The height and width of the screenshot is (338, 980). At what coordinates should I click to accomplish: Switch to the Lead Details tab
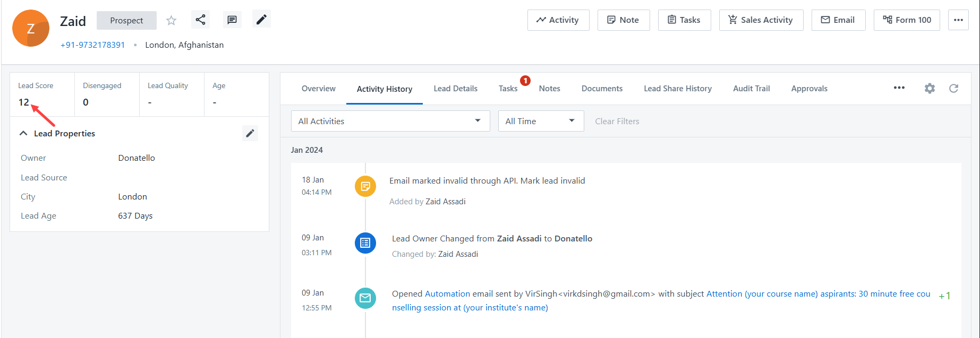tap(455, 89)
